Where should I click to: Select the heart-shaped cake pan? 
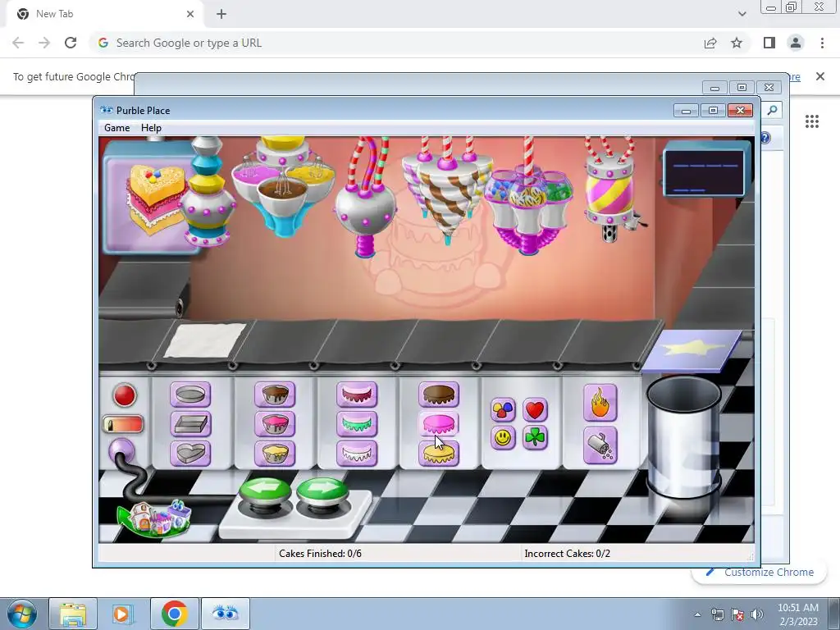(x=190, y=453)
